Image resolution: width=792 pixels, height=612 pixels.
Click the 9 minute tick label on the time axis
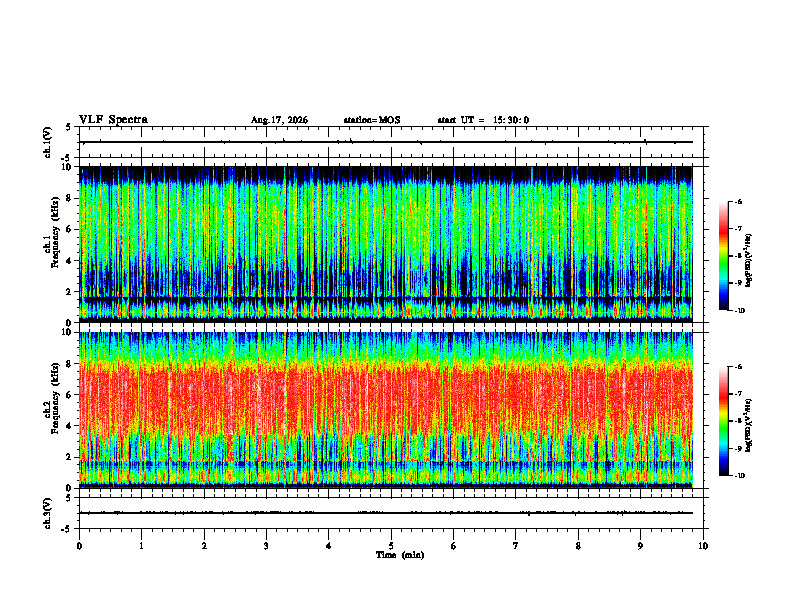[640, 546]
